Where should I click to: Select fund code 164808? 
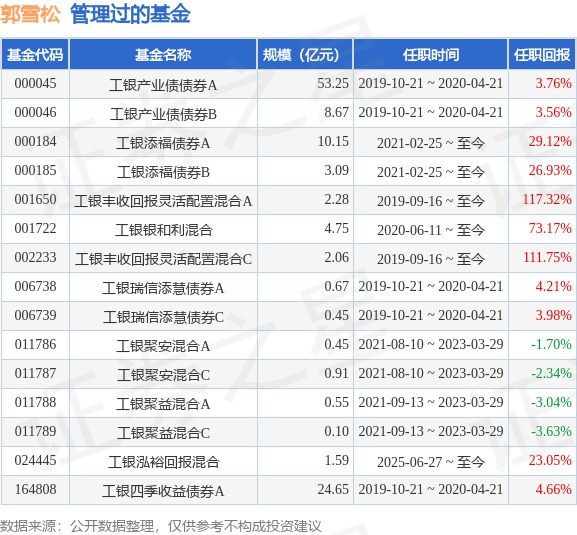(x=35, y=489)
